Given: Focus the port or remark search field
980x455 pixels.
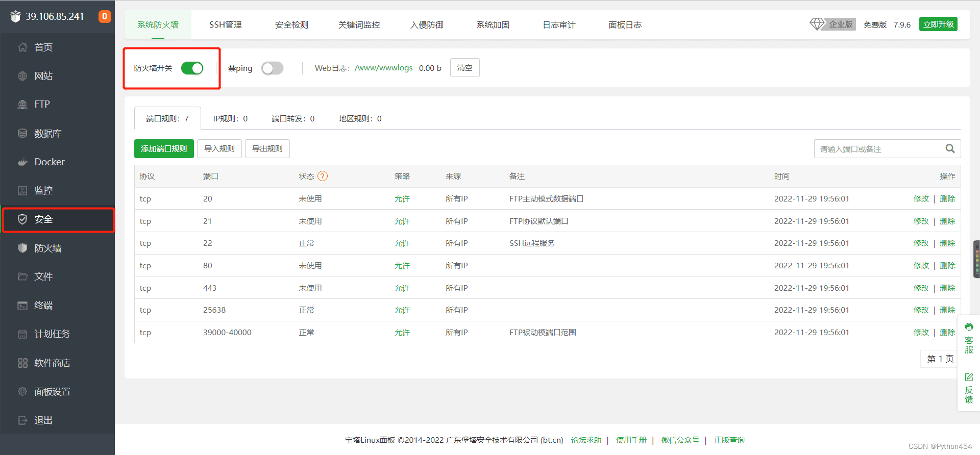Looking at the screenshot, I should (880, 149).
